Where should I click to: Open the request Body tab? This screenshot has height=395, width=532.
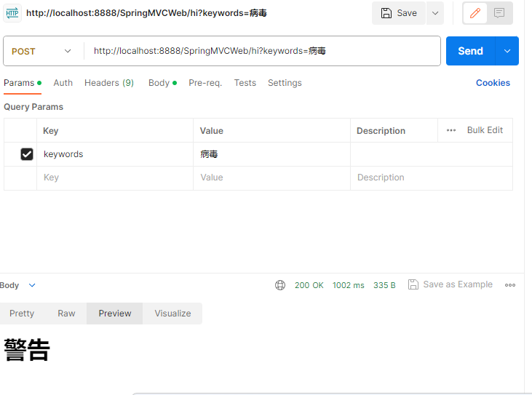[x=162, y=83]
